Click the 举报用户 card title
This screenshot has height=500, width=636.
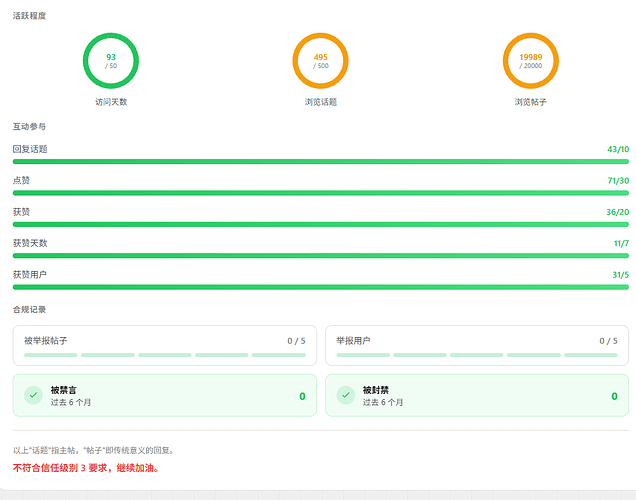tap(353, 341)
